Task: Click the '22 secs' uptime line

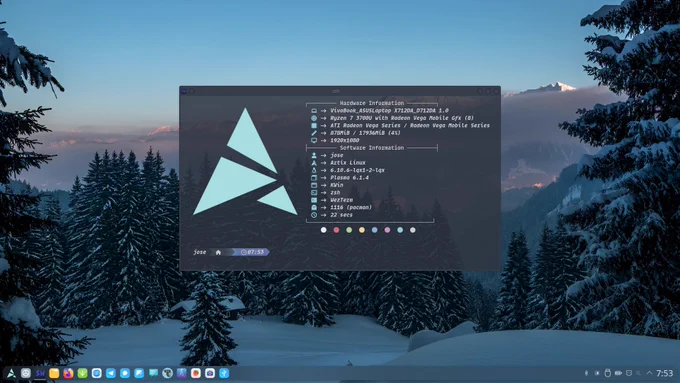Action: [x=341, y=215]
